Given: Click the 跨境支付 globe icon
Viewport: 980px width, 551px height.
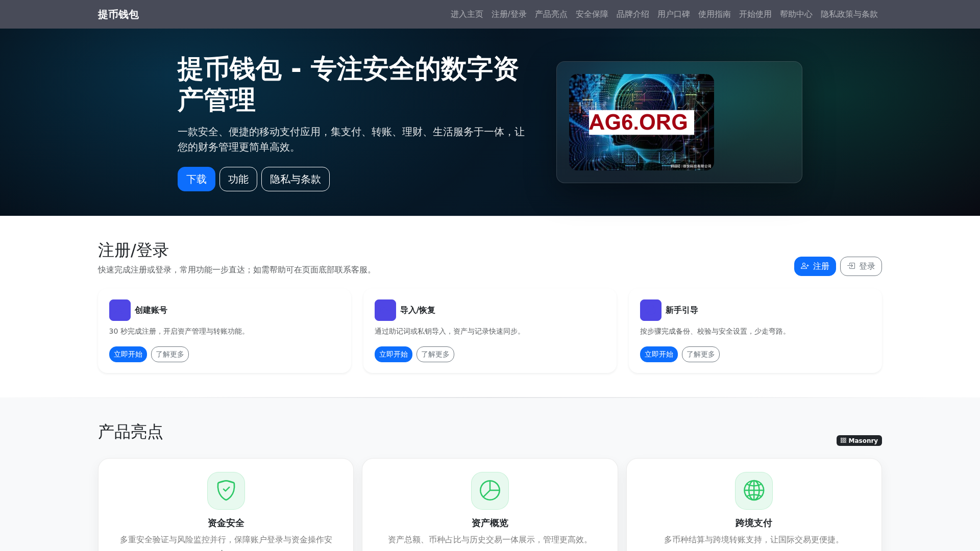Looking at the screenshot, I should (x=754, y=491).
